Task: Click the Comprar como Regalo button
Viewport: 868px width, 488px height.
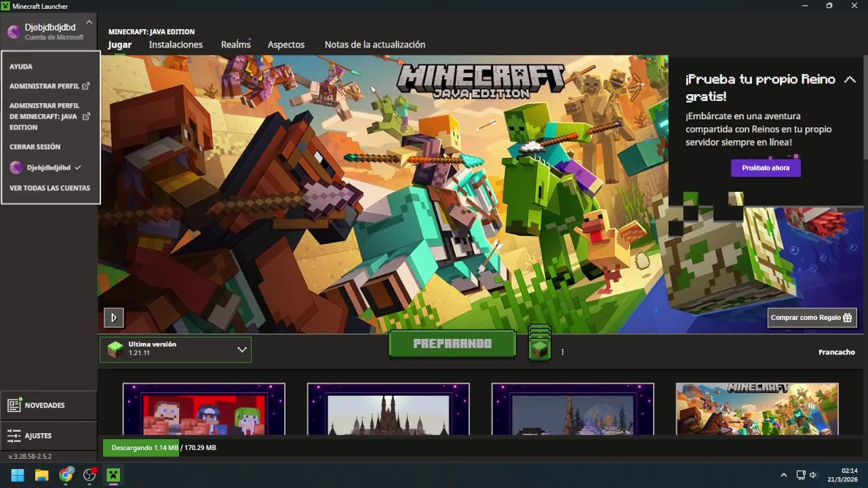Action: [x=812, y=317]
